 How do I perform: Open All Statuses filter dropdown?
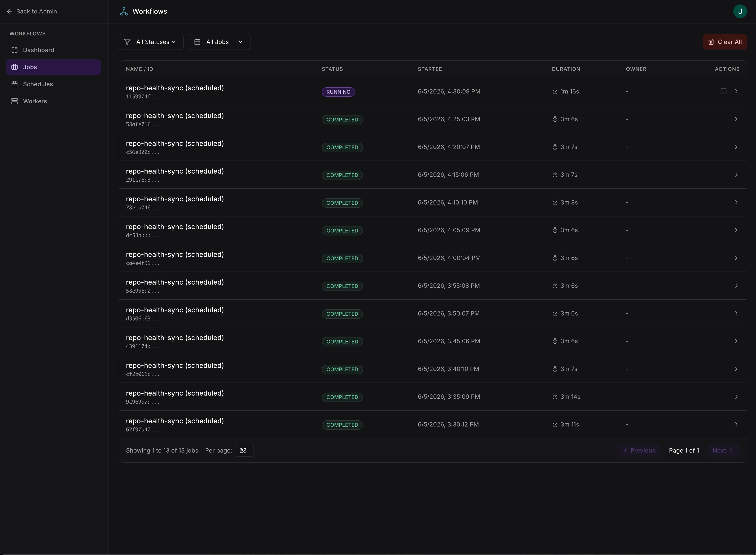tap(151, 42)
